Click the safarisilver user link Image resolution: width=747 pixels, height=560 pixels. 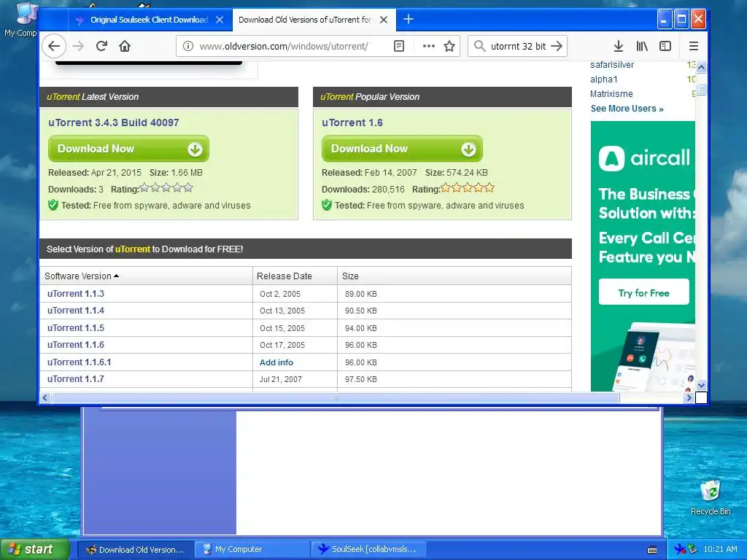pyautogui.click(x=612, y=65)
